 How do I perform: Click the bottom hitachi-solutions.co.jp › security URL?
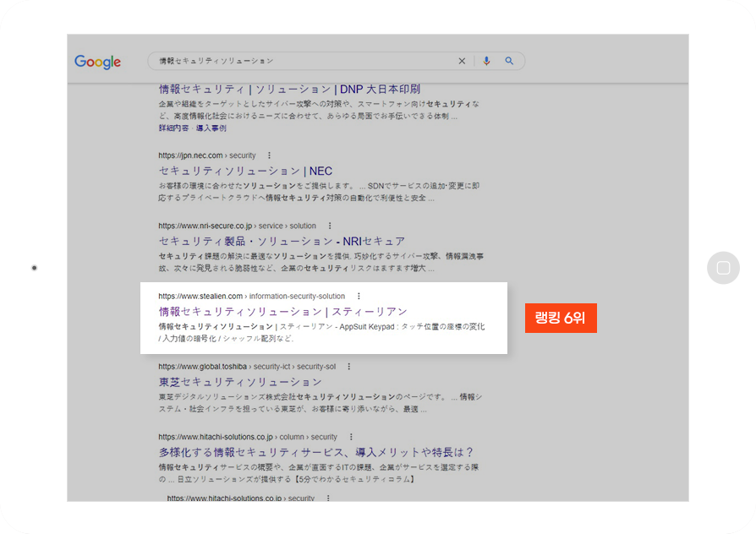pyautogui.click(x=241, y=498)
